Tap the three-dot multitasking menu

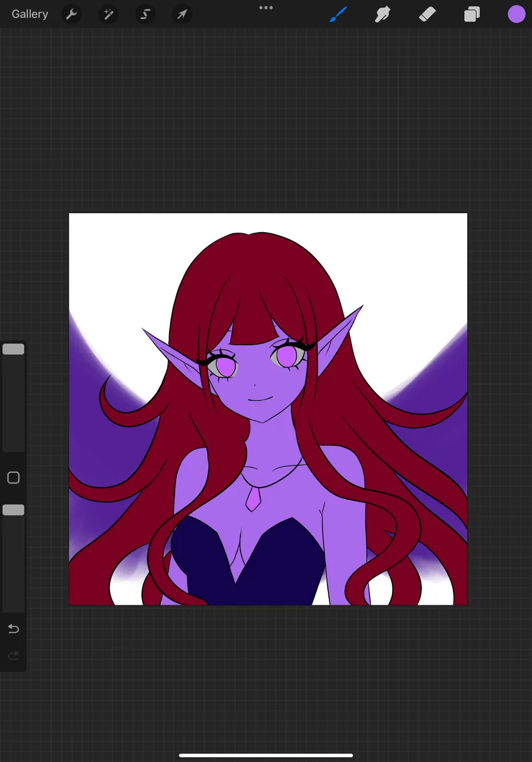coord(266,8)
